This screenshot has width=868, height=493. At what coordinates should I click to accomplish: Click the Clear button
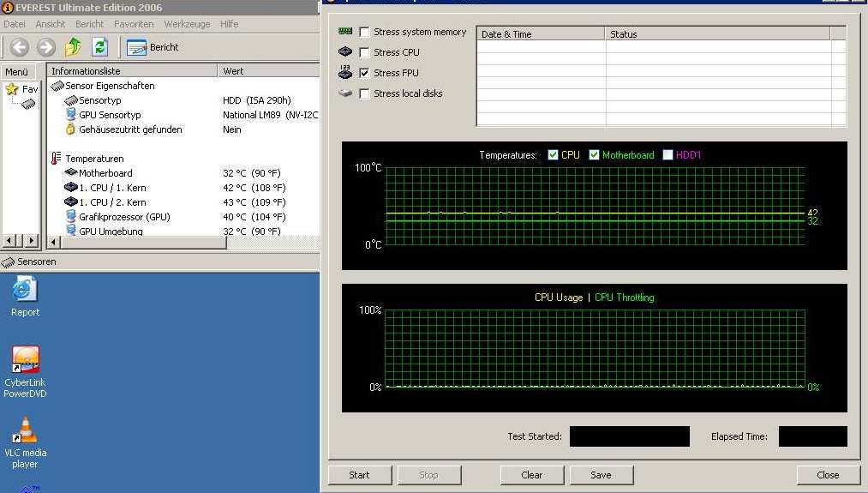531,475
